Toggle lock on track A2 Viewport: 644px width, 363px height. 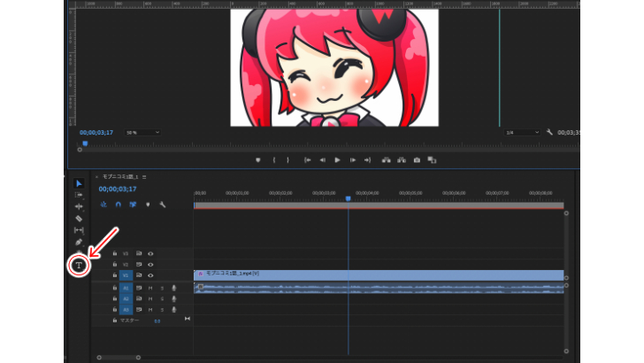pos(115,298)
